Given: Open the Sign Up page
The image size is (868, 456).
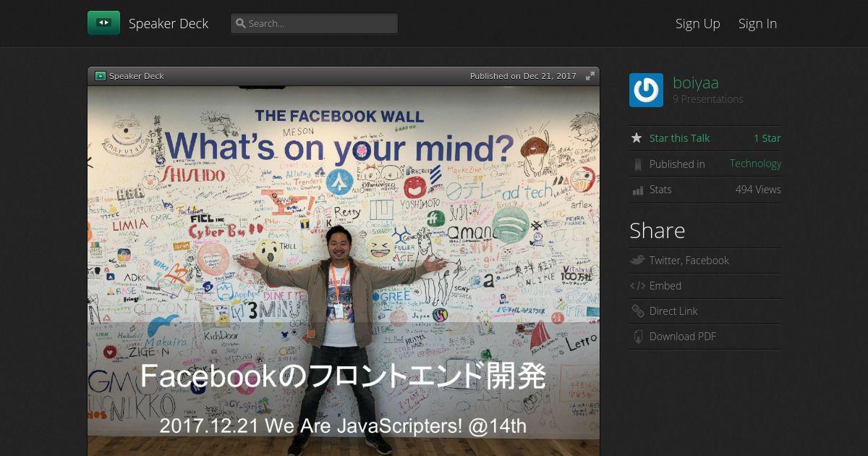Looking at the screenshot, I should pyautogui.click(x=698, y=23).
